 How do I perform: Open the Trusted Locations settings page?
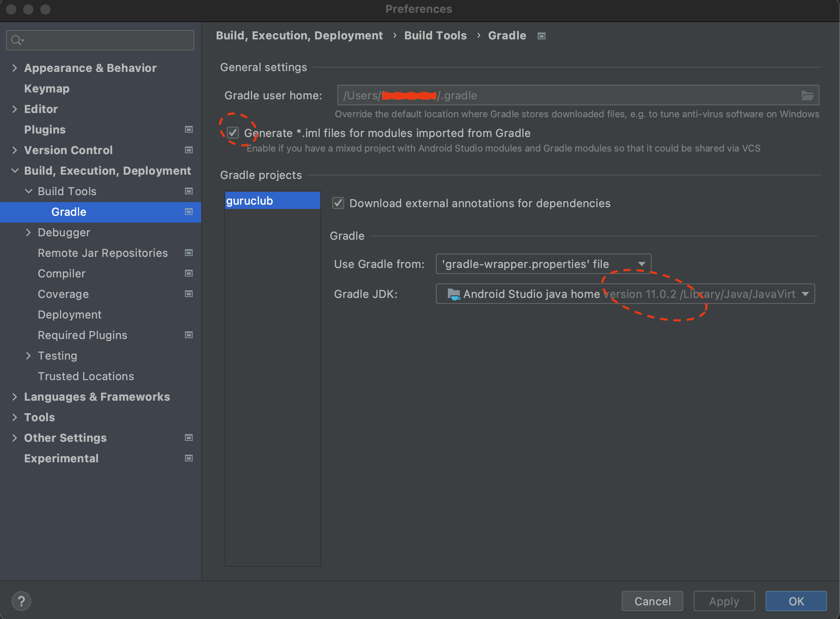(86, 376)
